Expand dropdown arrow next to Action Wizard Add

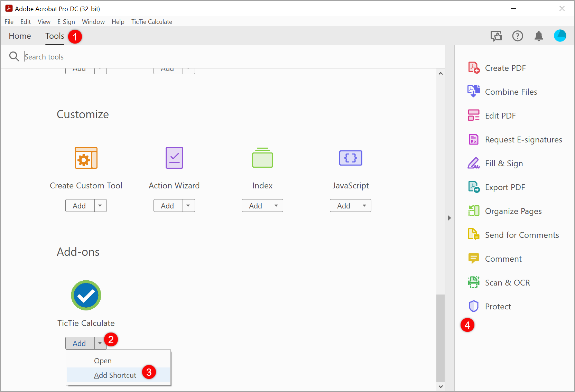coord(188,206)
